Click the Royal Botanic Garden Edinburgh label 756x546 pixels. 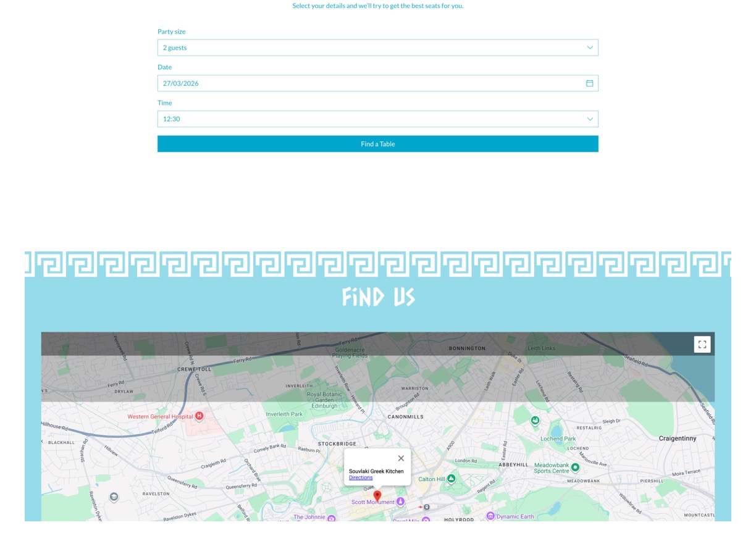tap(324, 400)
